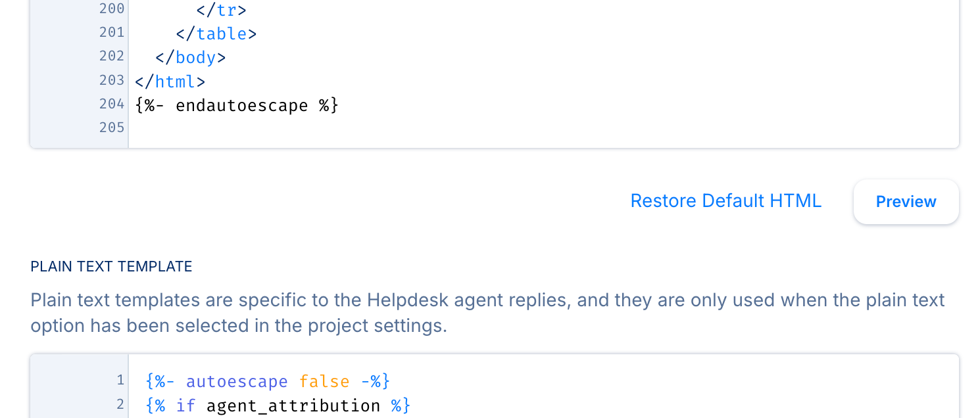Screen dimensions: 980x418
Task: Place cursor on the closing table tag
Action: (x=216, y=34)
